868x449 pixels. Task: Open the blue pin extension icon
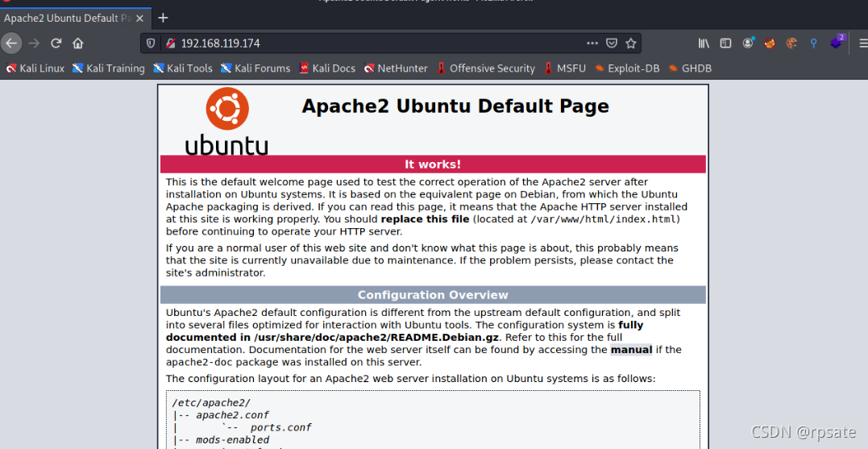(813, 44)
